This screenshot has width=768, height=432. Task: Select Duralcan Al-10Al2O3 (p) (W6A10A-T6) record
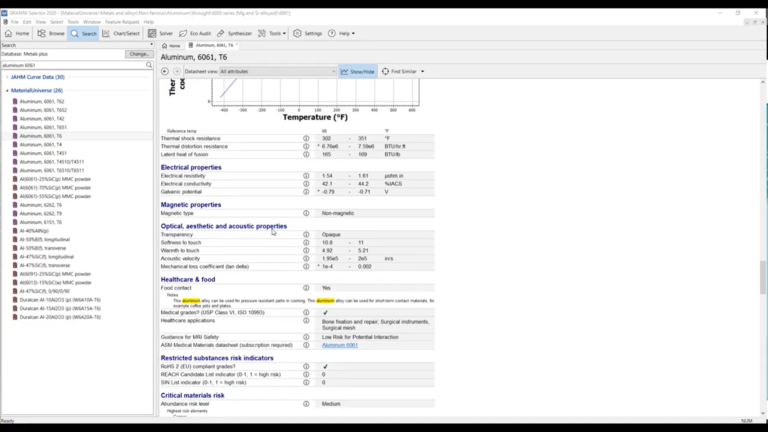pyautogui.click(x=60, y=300)
